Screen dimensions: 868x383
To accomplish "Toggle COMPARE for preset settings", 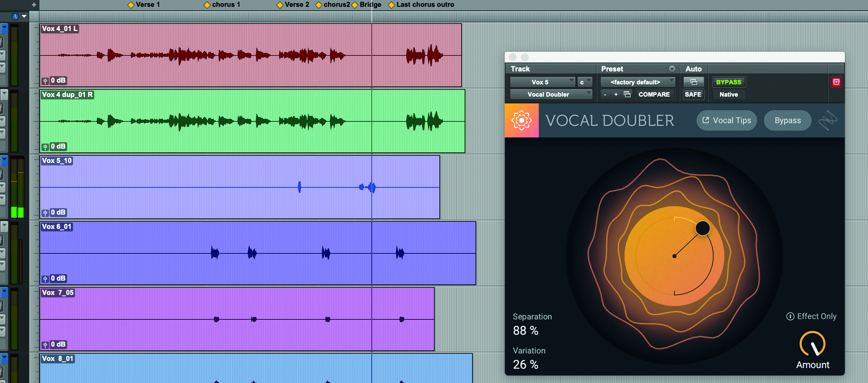I will pyautogui.click(x=654, y=95).
